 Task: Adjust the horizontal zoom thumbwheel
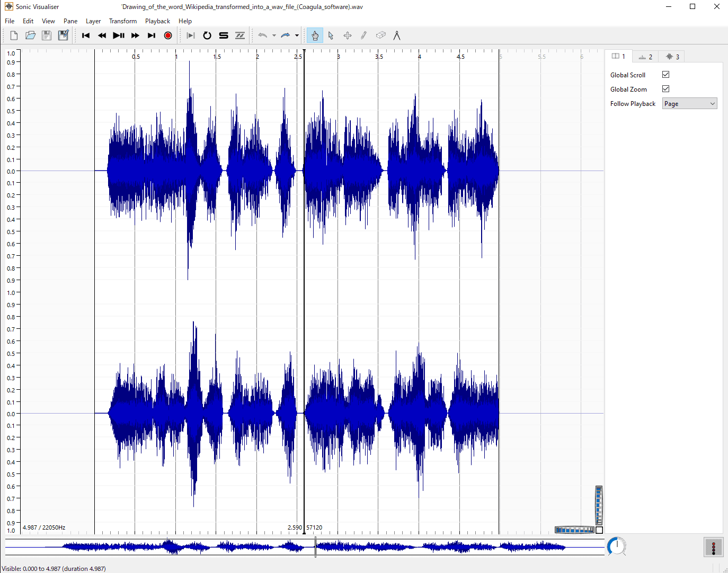pyautogui.click(x=574, y=530)
